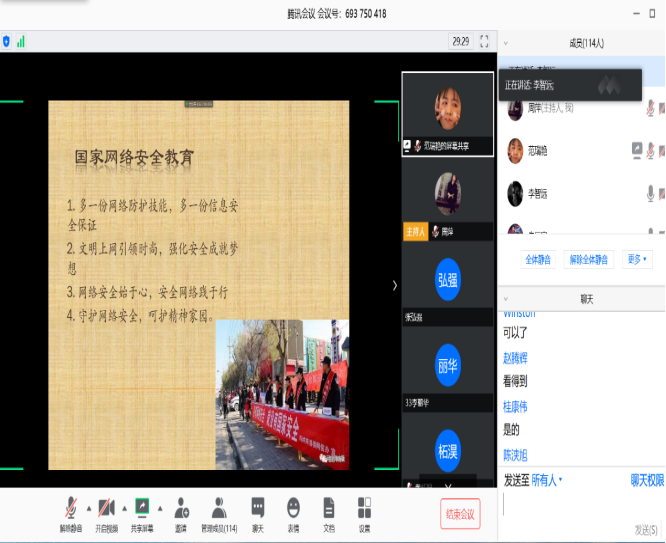Click the 聊天 (Chat) toolbar icon

[x=258, y=512]
